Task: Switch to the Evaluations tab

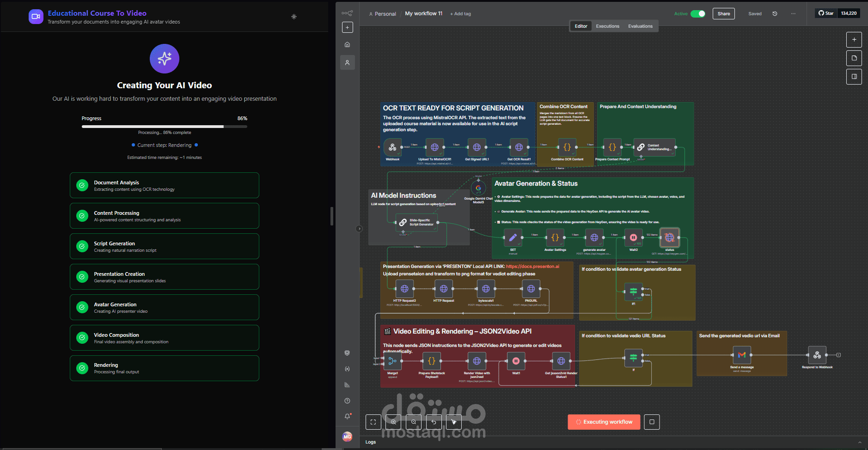Action: [x=640, y=26]
